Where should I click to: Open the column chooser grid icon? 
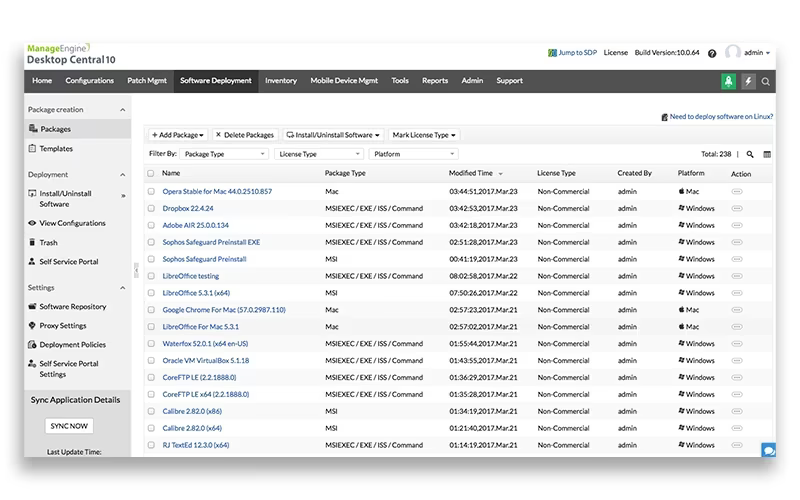pyautogui.click(x=767, y=154)
